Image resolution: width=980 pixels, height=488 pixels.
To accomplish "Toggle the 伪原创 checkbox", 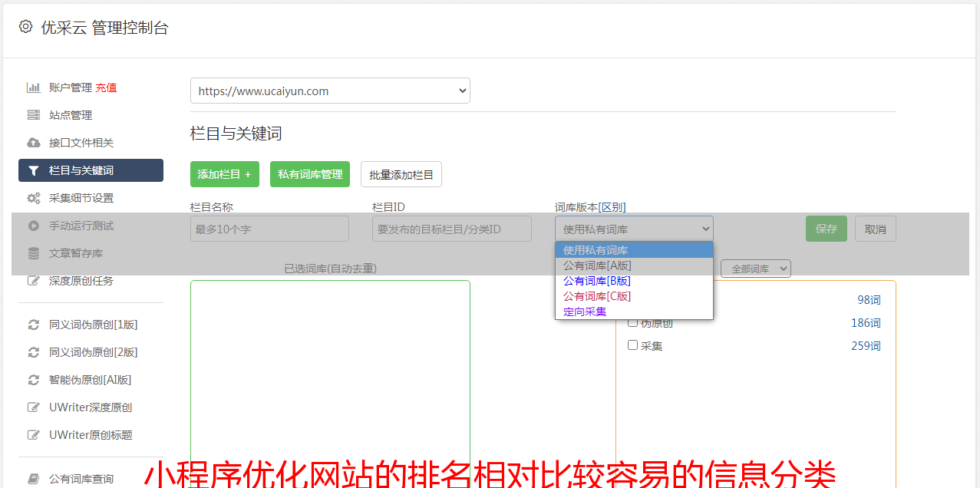I will pos(632,322).
